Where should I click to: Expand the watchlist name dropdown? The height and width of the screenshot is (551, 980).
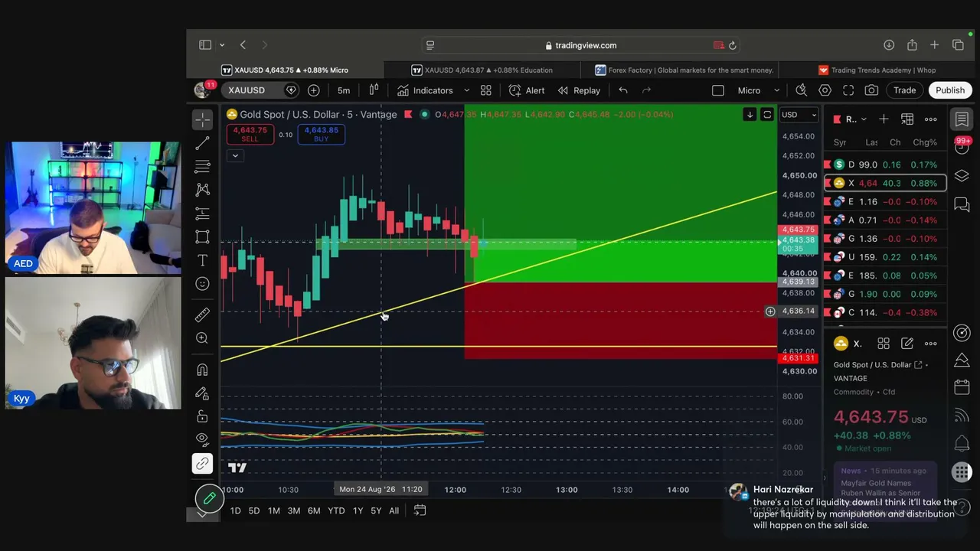pos(855,119)
